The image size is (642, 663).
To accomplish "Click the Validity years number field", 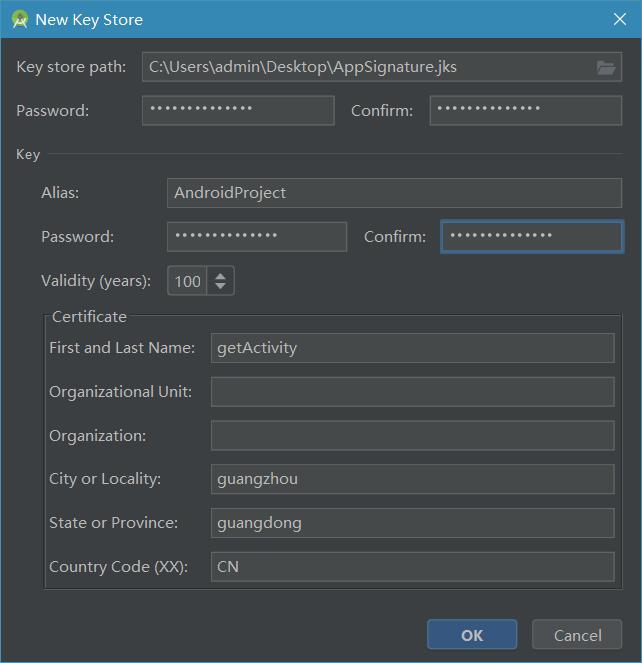I will point(187,281).
